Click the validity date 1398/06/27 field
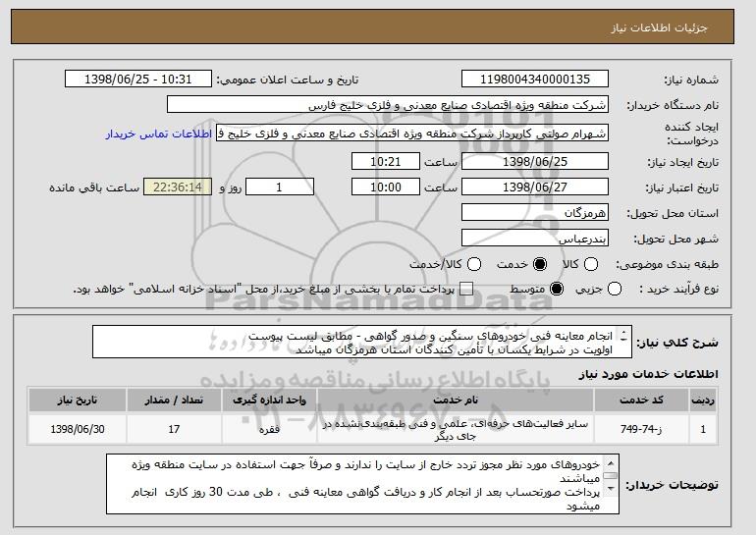 coord(535,187)
